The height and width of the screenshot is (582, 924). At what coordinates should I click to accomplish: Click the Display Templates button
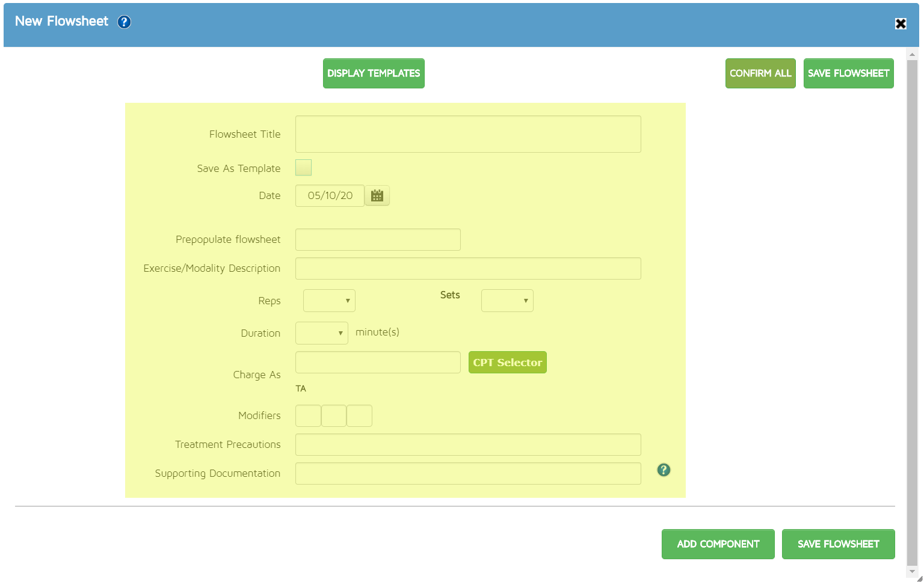pos(374,73)
